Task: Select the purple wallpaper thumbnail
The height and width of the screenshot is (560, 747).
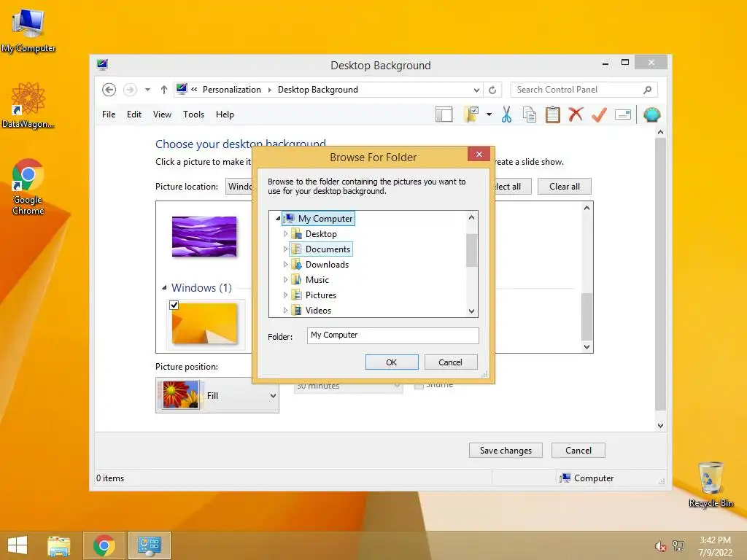Action: click(204, 237)
